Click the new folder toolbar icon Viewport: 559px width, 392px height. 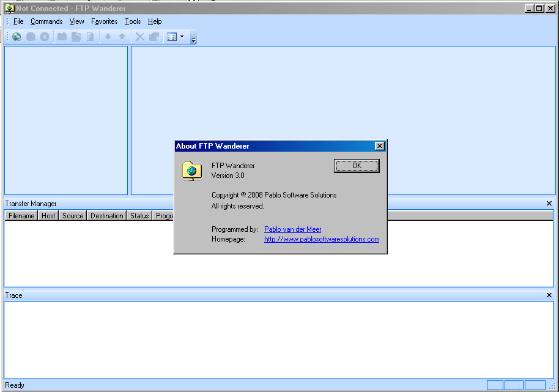click(62, 37)
